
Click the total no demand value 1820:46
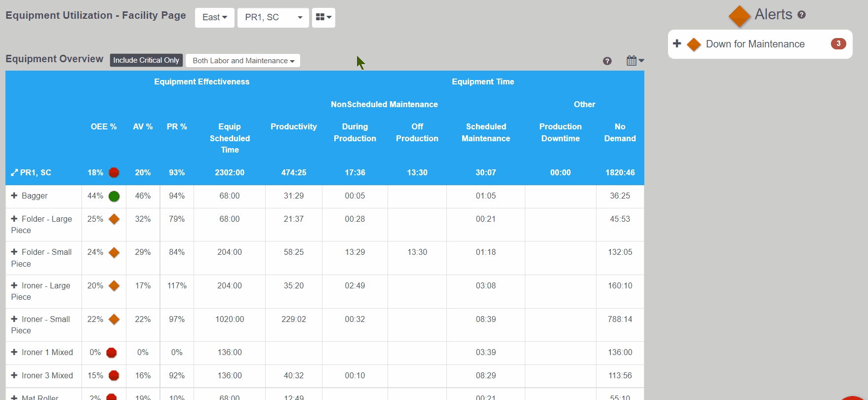(620, 172)
